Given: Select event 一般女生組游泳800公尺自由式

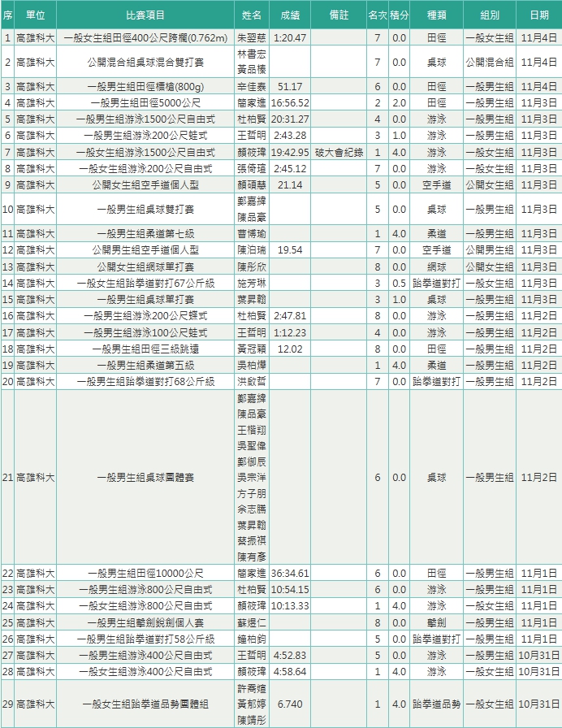Looking at the screenshot, I should pos(145,606).
